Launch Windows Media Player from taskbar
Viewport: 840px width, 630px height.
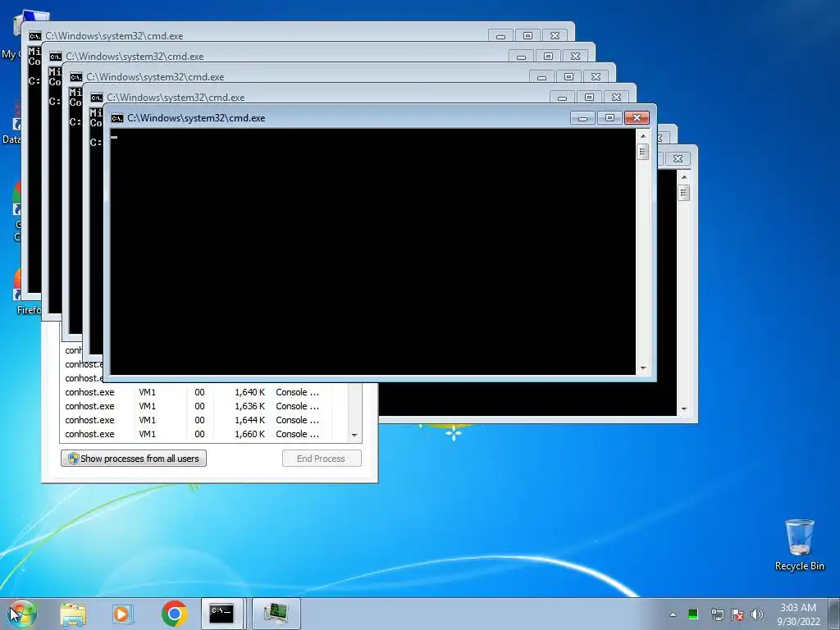point(122,614)
